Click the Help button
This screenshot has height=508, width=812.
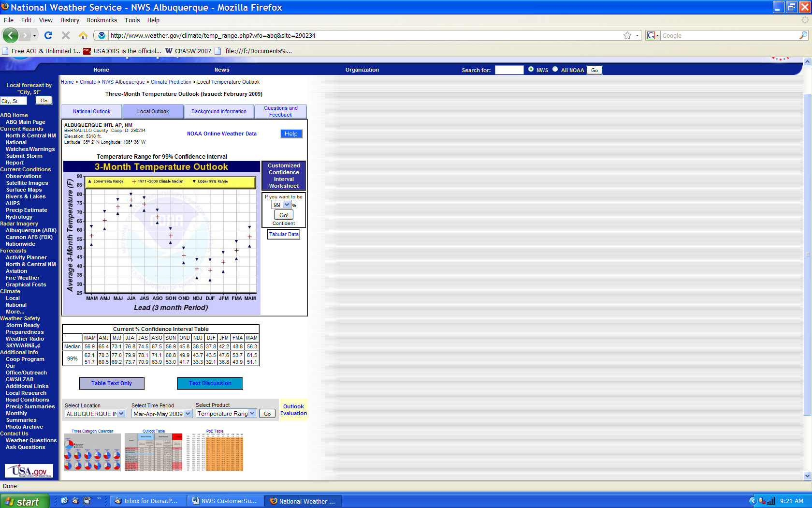click(291, 134)
